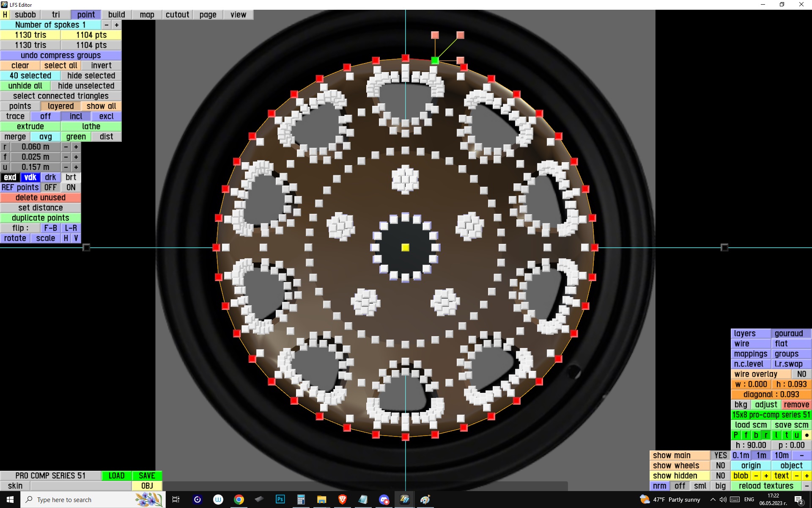Click the green selected point handle
The image size is (812, 508).
434,61
